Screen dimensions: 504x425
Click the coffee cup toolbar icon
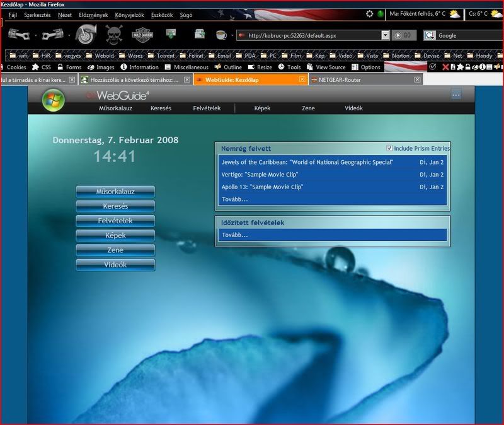[221, 35]
